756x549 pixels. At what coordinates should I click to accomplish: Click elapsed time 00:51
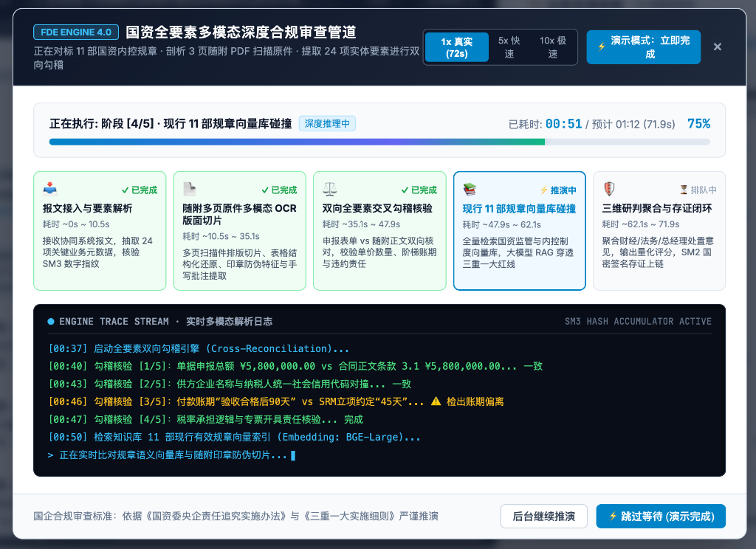pyautogui.click(x=563, y=124)
